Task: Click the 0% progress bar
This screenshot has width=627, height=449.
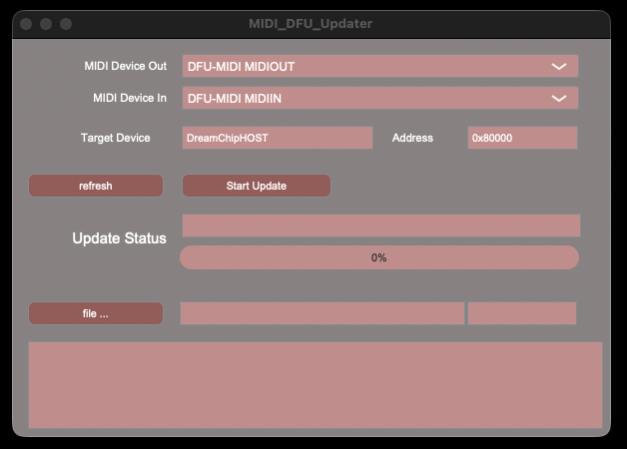Action: pos(379,258)
